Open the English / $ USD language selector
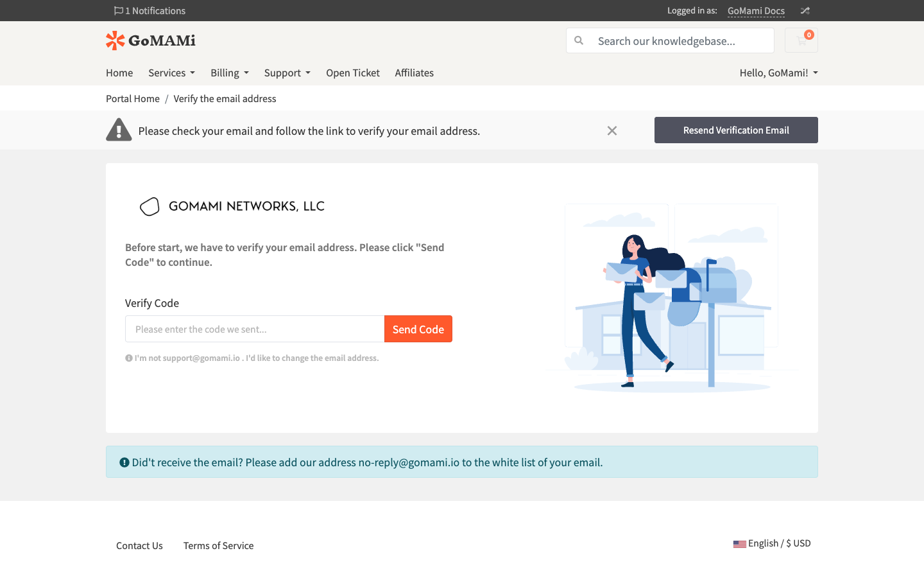Screen dimensions: 924x578 [x=772, y=543]
